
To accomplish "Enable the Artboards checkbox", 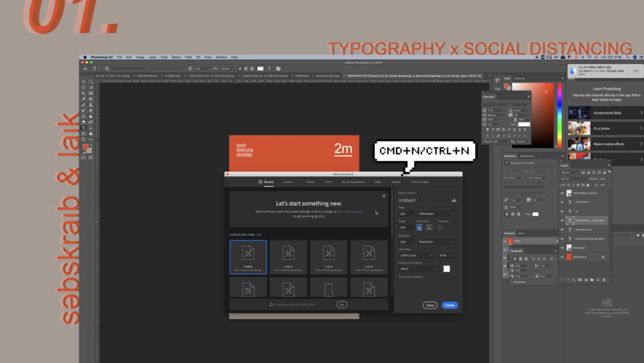I will 440,227.
